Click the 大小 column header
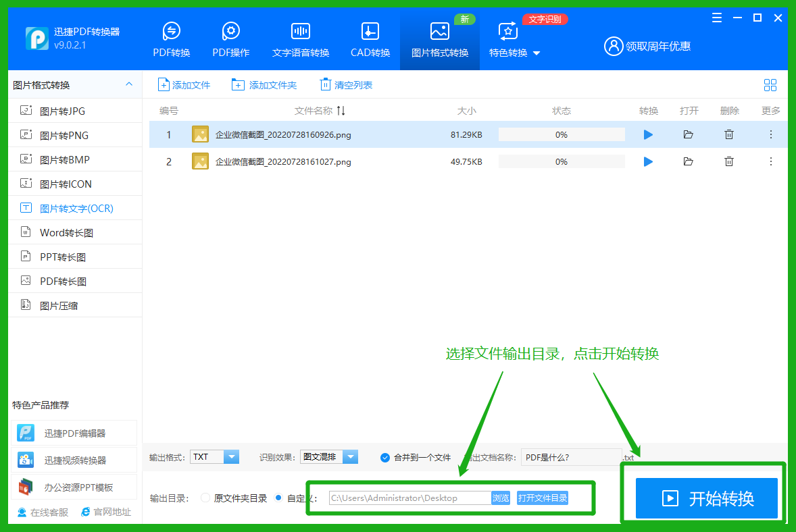 [466, 111]
